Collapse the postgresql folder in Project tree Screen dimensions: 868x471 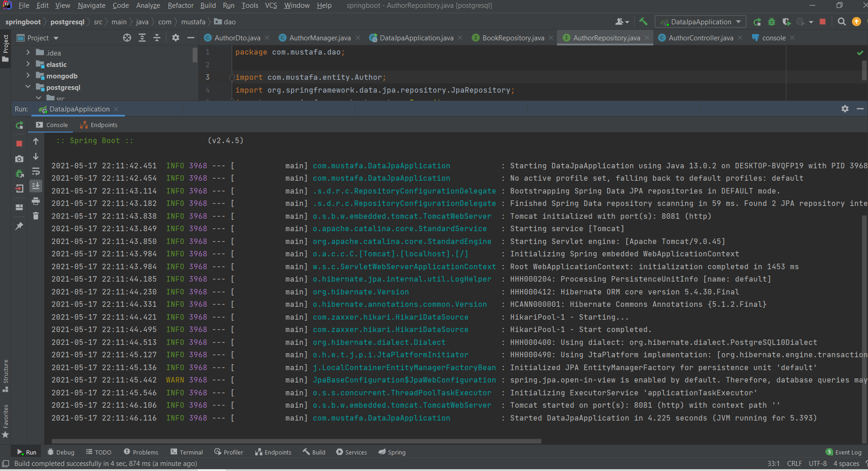coord(28,87)
